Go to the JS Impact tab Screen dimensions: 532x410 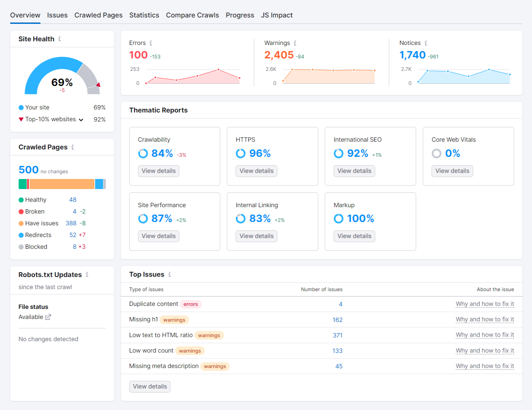[x=276, y=15]
